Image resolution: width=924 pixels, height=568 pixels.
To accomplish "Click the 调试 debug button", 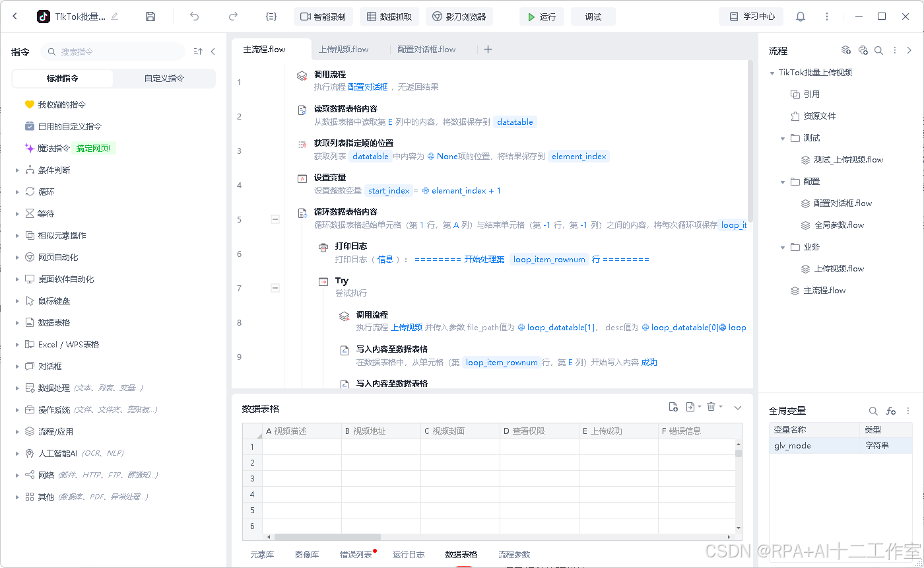I will coord(593,17).
